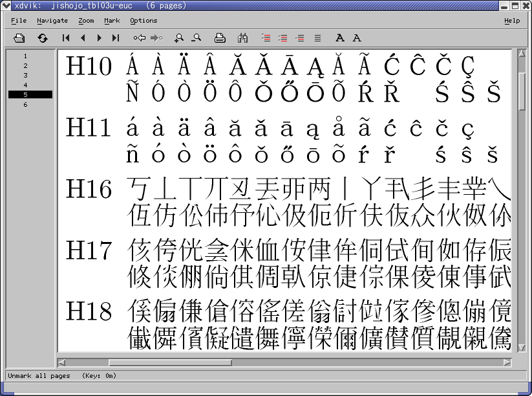Click the H18 row label

click(x=89, y=311)
